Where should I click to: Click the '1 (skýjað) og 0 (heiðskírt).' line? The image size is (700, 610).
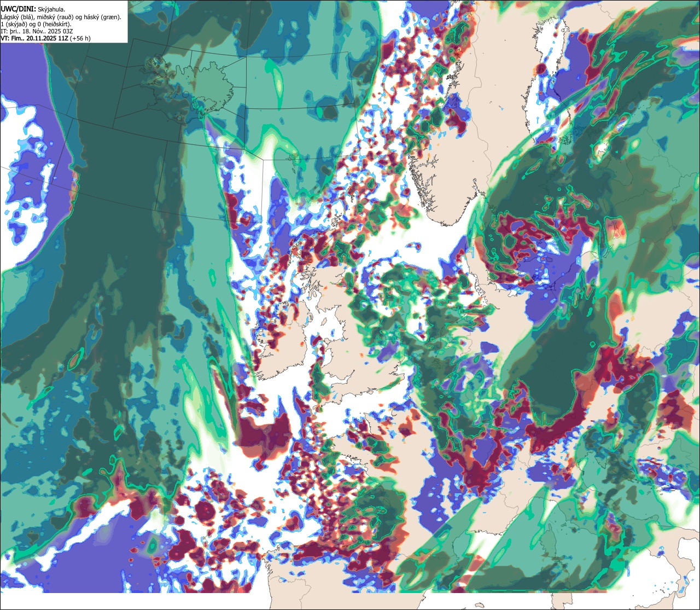coord(36,24)
